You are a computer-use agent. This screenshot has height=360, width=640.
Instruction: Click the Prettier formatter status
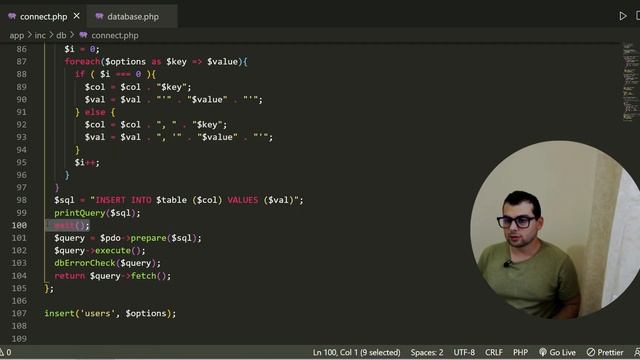[x=605, y=352]
